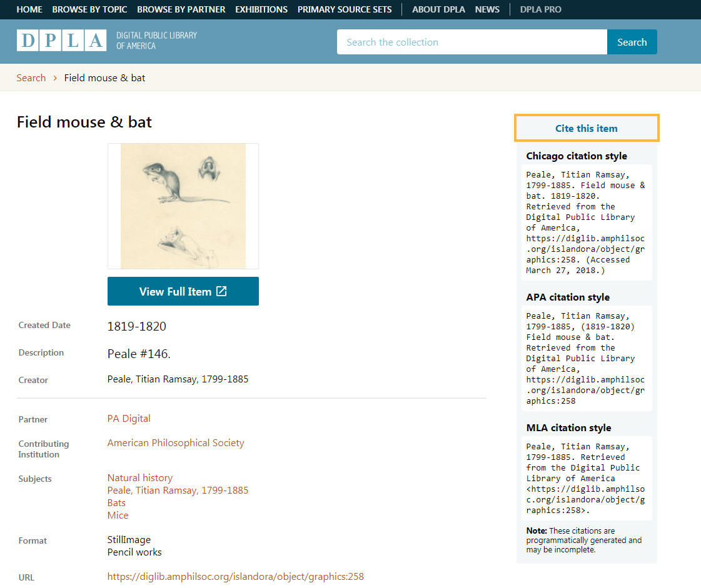This screenshot has width=701, height=588.
Task: Click the APA citation style heading
Action: point(568,297)
